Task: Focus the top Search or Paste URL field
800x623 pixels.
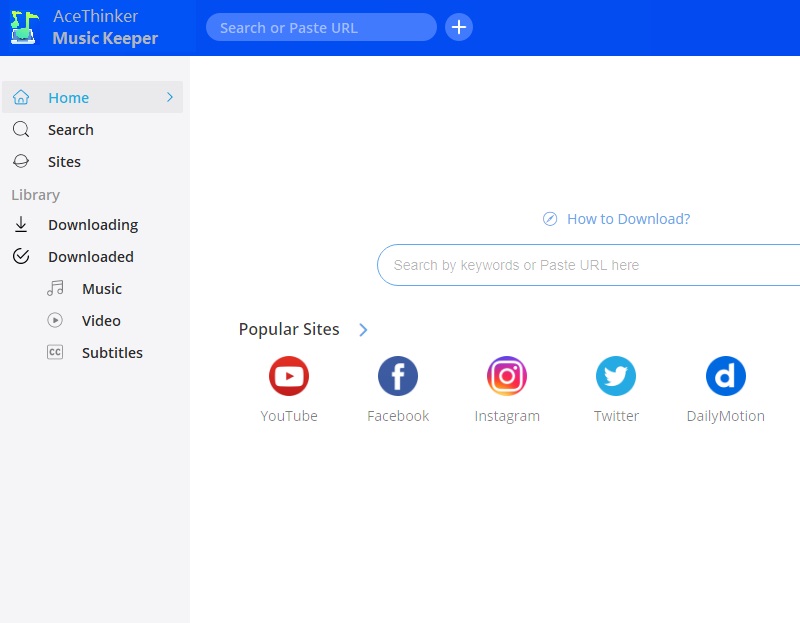Action: point(321,27)
